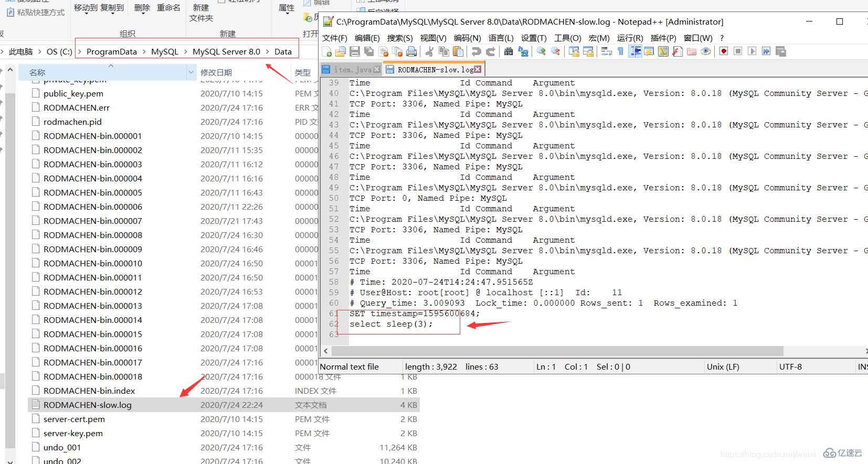Open the 文件(F) menu
The height and width of the screenshot is (464, 868).
click(x=334, y=38)
